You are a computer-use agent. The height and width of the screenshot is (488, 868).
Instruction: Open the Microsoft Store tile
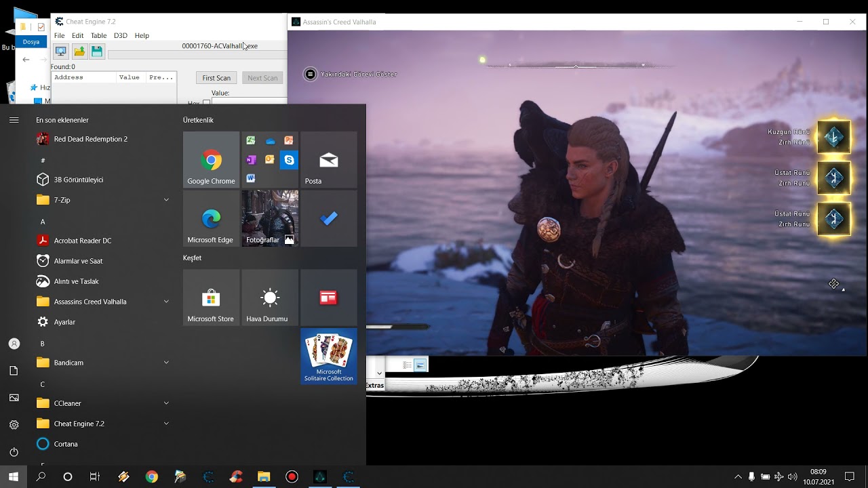pos(211,298)
